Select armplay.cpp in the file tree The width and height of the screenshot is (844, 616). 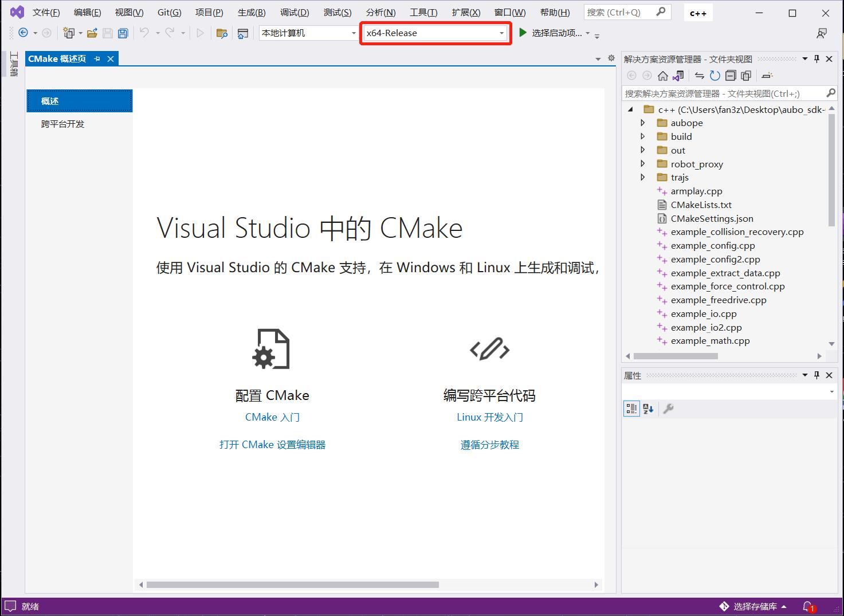point(696,191)
